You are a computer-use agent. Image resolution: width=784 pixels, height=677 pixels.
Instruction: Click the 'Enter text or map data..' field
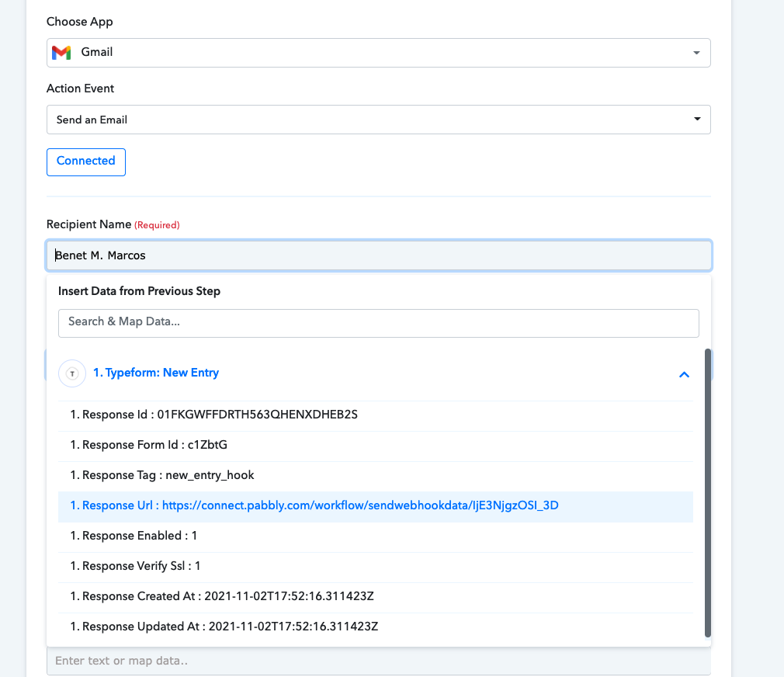(379, 661)
